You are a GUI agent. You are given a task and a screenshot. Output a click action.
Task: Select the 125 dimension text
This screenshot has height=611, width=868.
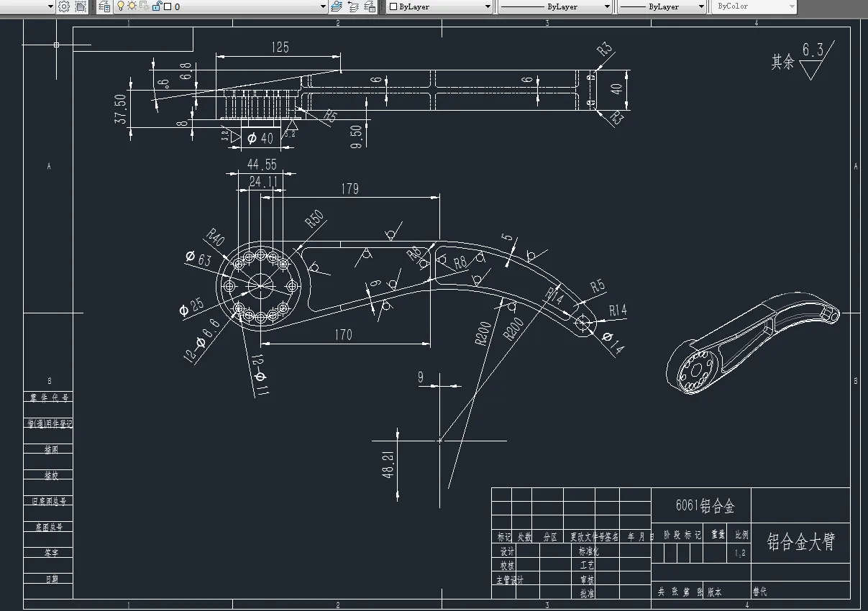click(x=280, y=47)
